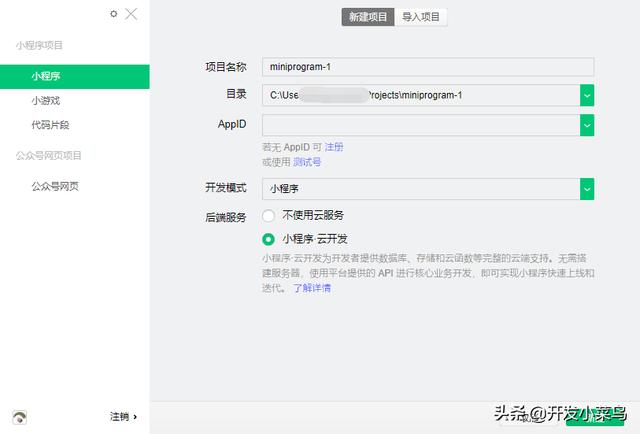Choose 公众号网页 in the sidebar
Viewport: 640px width, 434px height.
point(55,186)
